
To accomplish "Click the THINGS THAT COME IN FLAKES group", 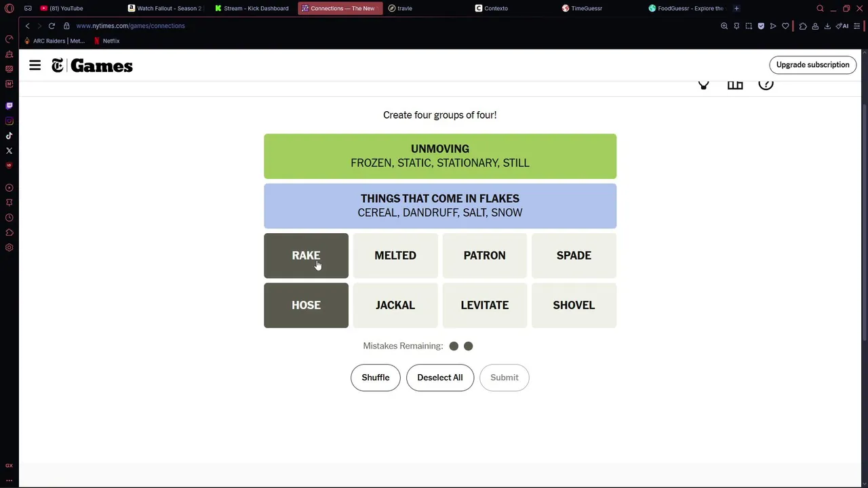I will (x=440, y=206).
